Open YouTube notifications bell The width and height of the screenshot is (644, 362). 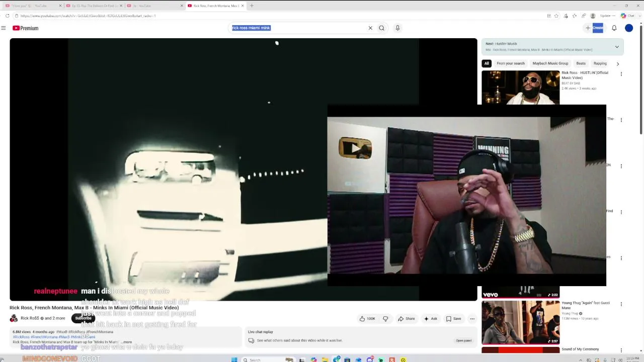pyautogui.click(x=614, y=28)
